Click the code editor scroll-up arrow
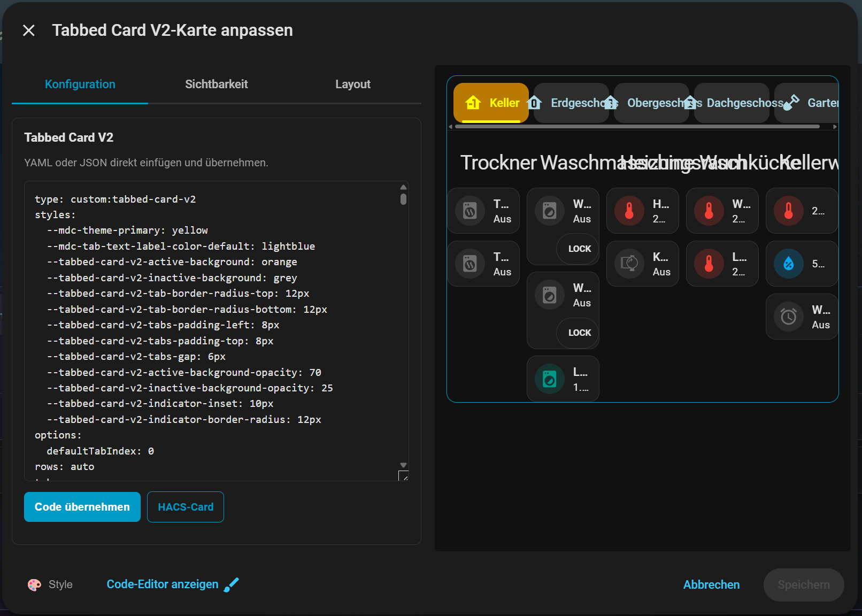The height and width of the screenshot is (616, 862). tap(403, 187)
